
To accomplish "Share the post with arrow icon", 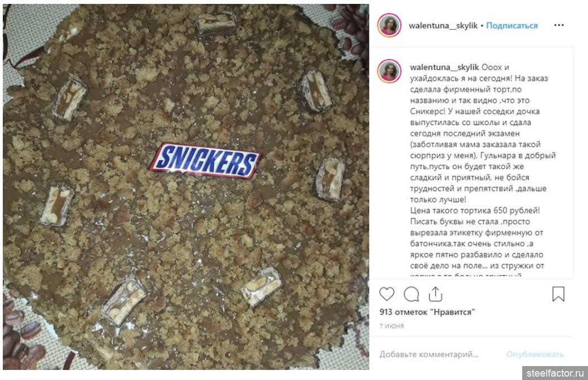I will point(435,294).
